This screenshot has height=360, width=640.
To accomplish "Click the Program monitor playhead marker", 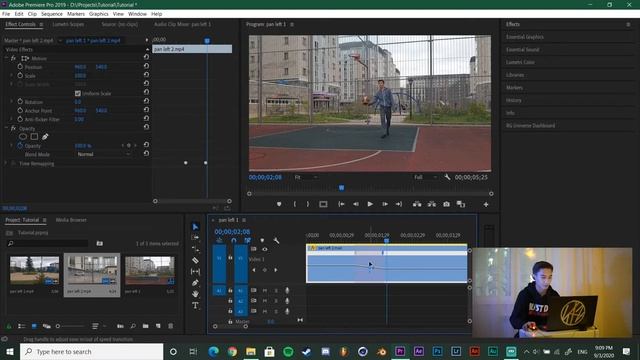I will (x=342, y=188).
